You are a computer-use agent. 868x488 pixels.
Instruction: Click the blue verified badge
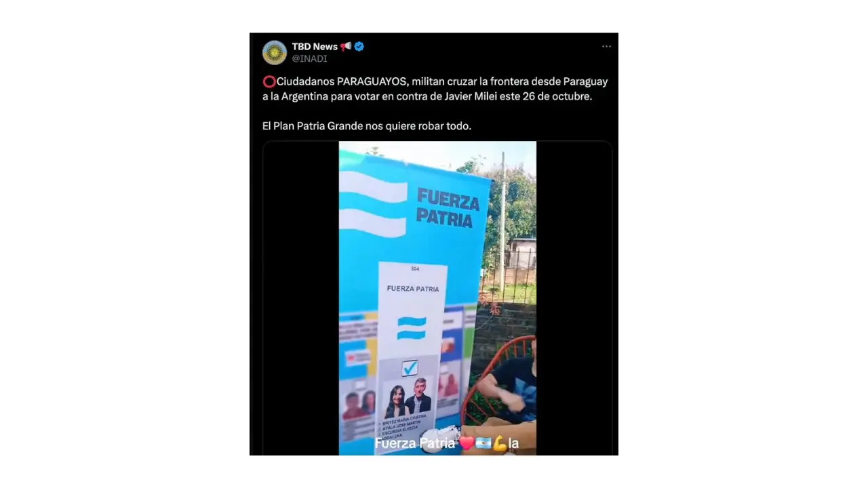[x=359, y=47]
